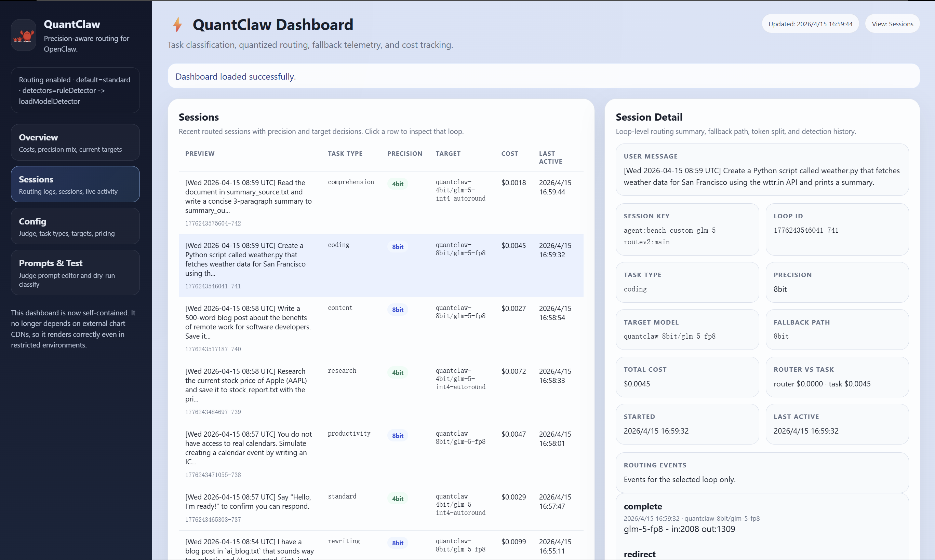Click the QuantClaw crab logo icon
The width and height of the screenshot is (935, 560).
(23, 36)
